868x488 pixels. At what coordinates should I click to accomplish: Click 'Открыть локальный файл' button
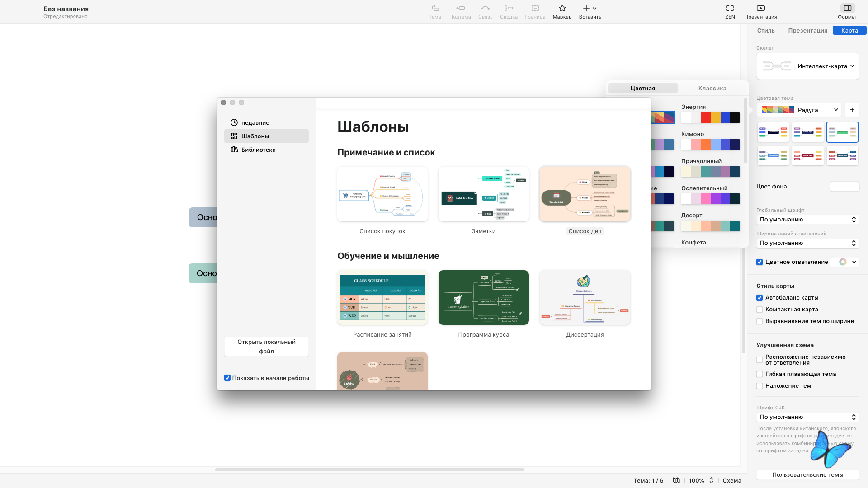[x=266, y=347]
